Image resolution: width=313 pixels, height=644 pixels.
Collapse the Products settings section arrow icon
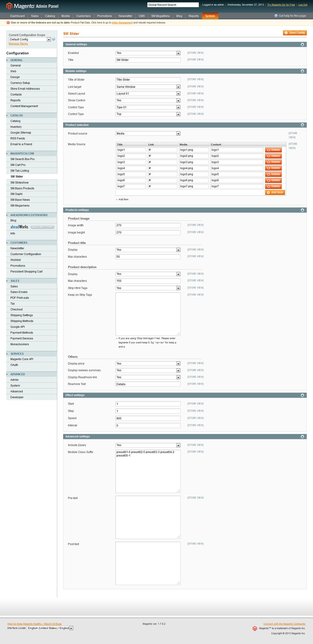point(302,210)
